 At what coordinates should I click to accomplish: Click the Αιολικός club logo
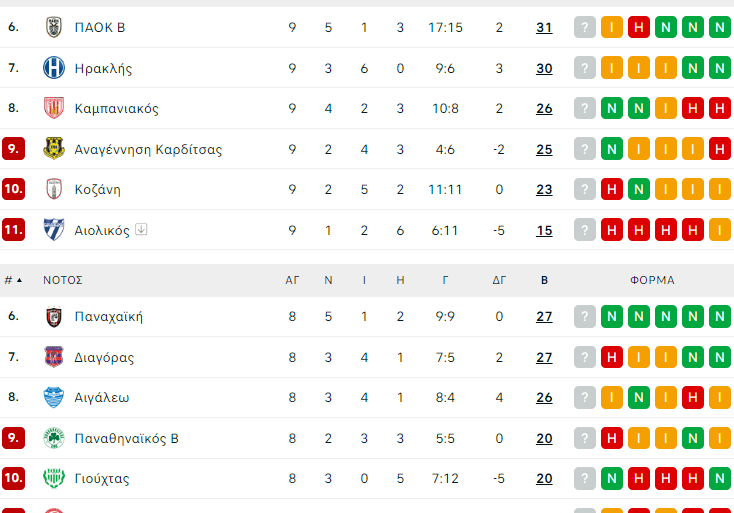tap(53, 230)
